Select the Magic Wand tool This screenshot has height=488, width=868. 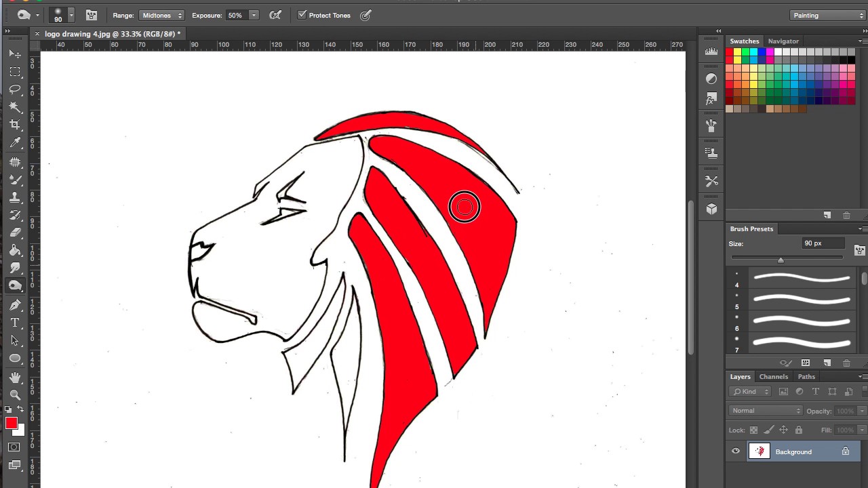tap(15, 106)
